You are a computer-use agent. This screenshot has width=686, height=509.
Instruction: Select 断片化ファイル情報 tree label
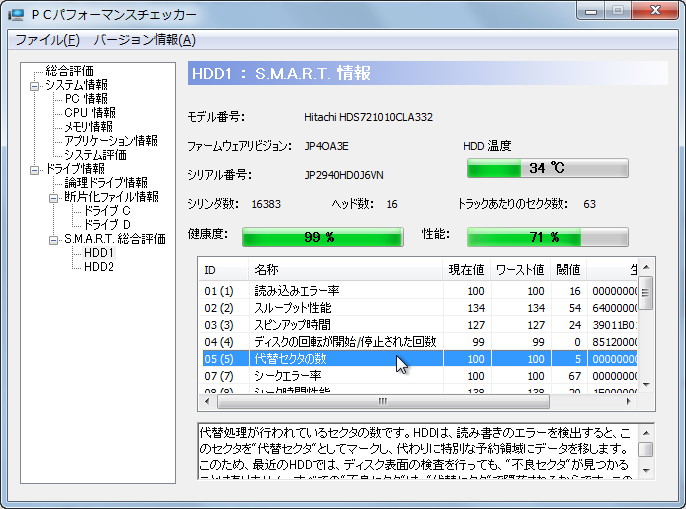coord(112,197)
